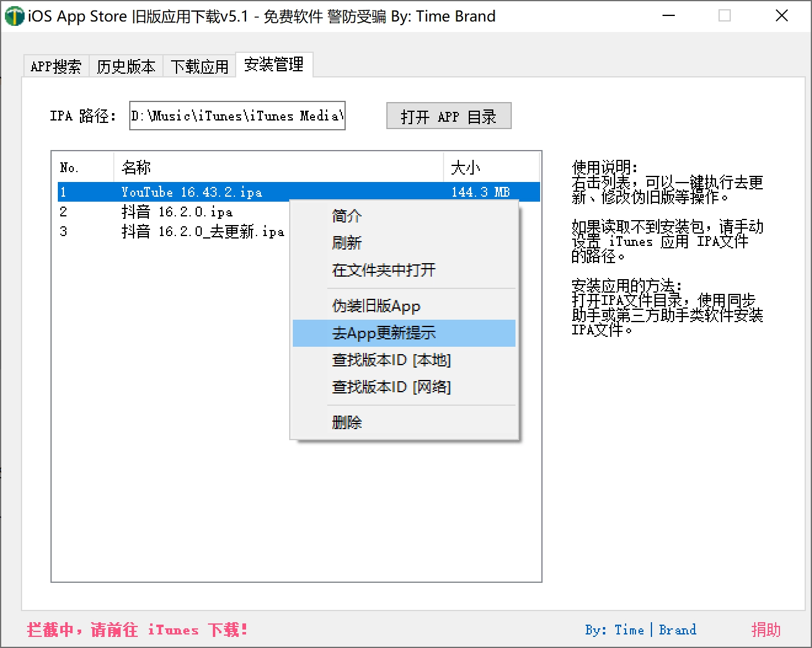Viewport: 812px width, 648px height.
Task: Click the IPA 路径 input field
Action: click(x=237, y=116)
